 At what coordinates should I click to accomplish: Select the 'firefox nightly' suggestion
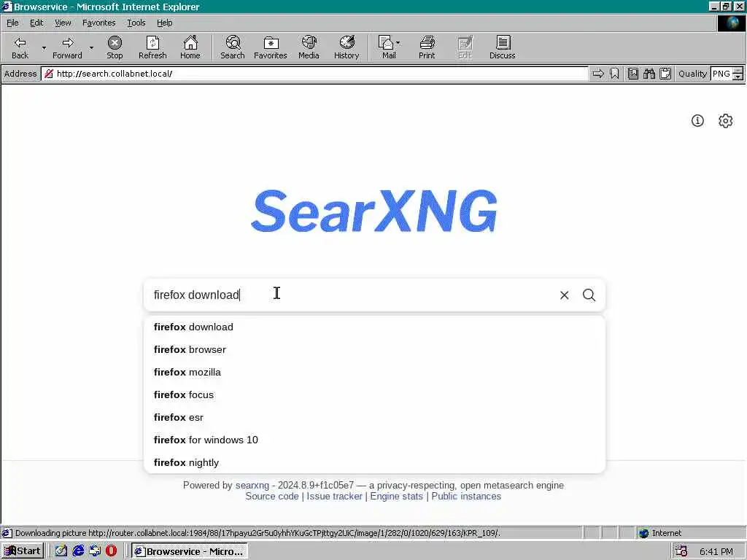(x=374, y=462)
